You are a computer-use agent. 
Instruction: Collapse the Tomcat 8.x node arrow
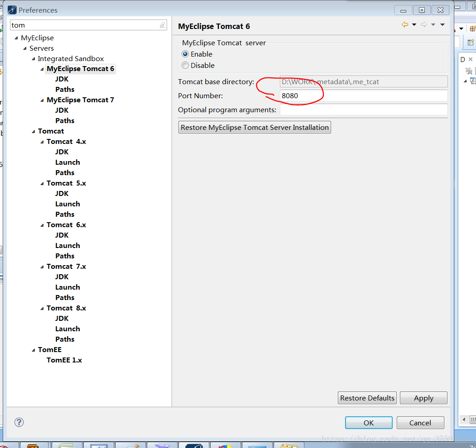tap(42, 309)
